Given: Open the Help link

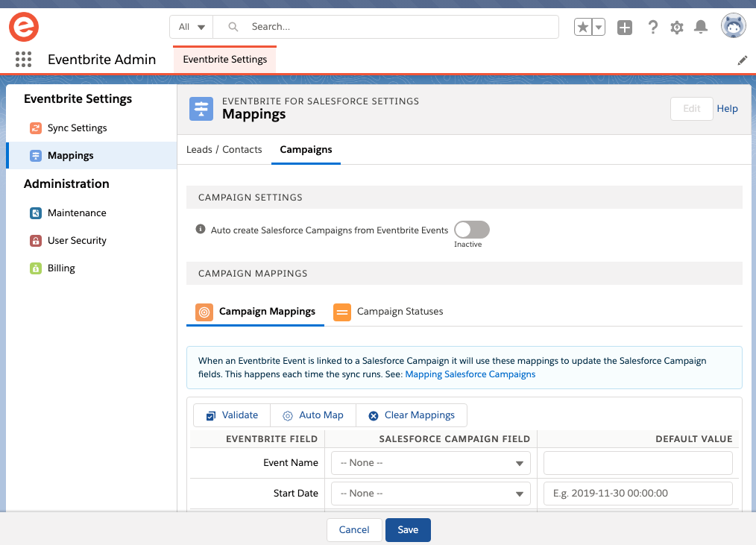Looking at the screenshot, I should [727, 109].
